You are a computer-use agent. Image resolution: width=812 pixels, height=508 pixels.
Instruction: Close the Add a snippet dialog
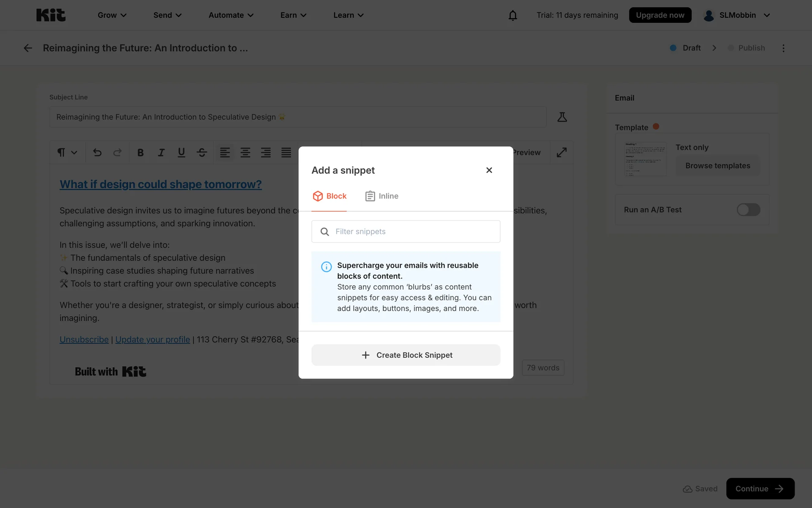[x=489, y=170]
